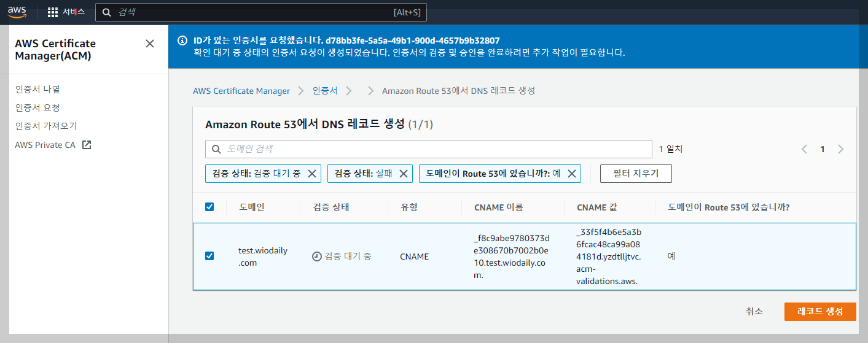This screenshot has height=343, width=868.
Task: Remove the 도메인이 Route 53 filter chip
Action: click(571, 174)
